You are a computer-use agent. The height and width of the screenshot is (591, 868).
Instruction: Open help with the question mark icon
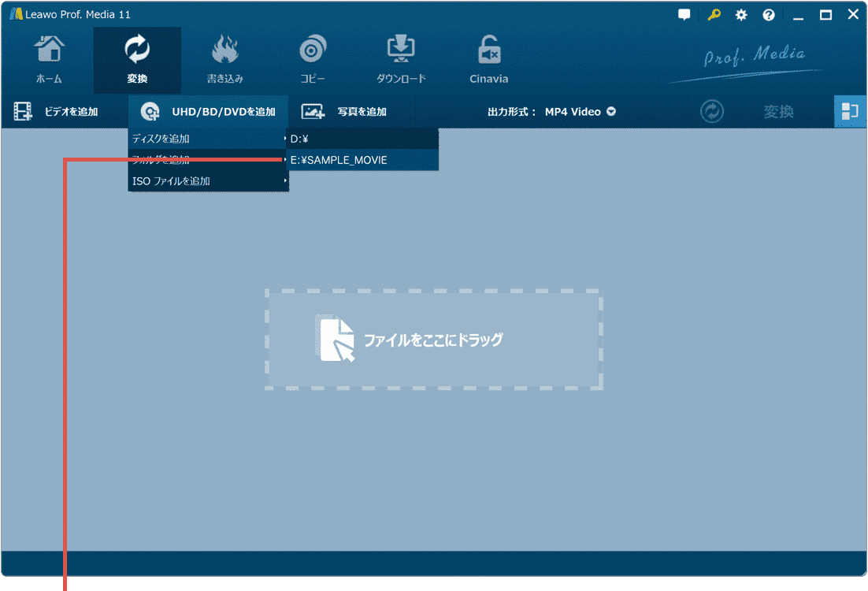769,15
